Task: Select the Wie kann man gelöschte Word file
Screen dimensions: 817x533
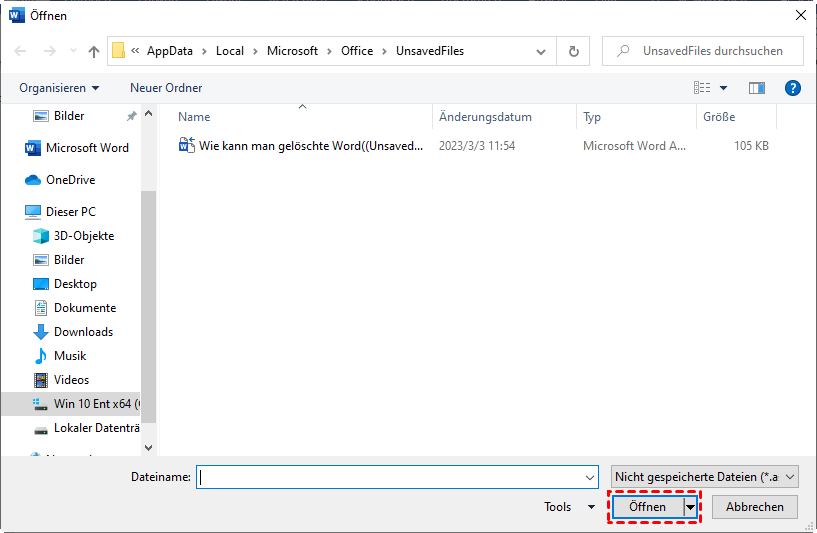Action: tap(311, 146)
